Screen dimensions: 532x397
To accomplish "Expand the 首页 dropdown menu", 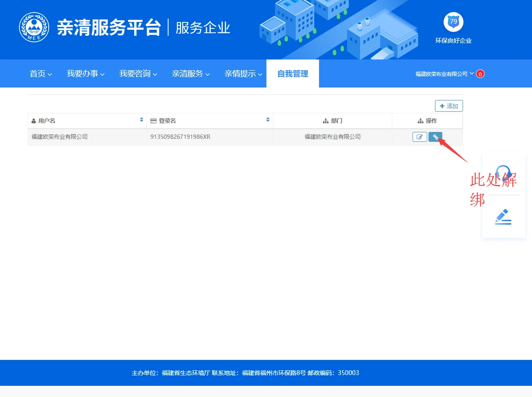I will click(41, 74).
